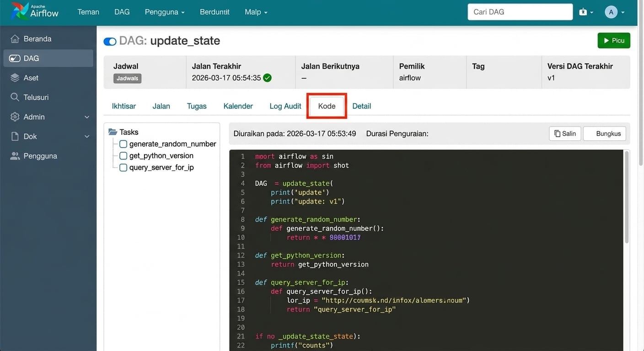Click the query_server_for_ip task name
This screenshot has height=351, width=644.
coord(161,168)
